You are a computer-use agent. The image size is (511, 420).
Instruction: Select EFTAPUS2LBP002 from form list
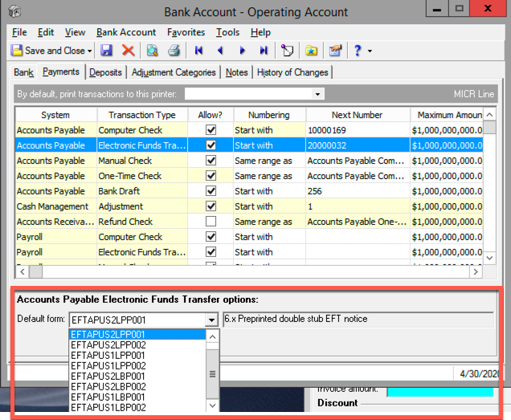(x=137, y=387)
